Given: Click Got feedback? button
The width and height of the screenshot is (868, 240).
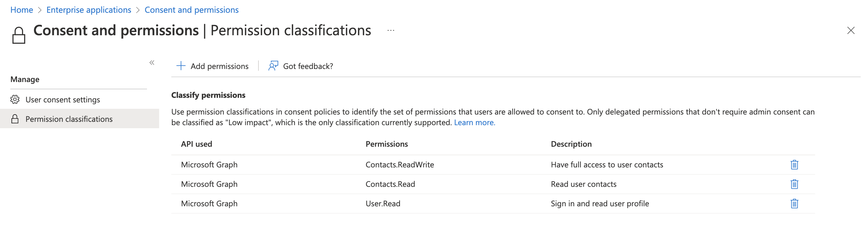Looking at the screenshot, I should 308,66.
